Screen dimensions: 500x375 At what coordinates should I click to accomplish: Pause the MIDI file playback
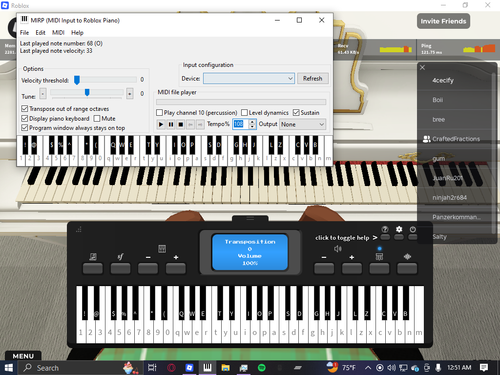[x=171, y=124]
